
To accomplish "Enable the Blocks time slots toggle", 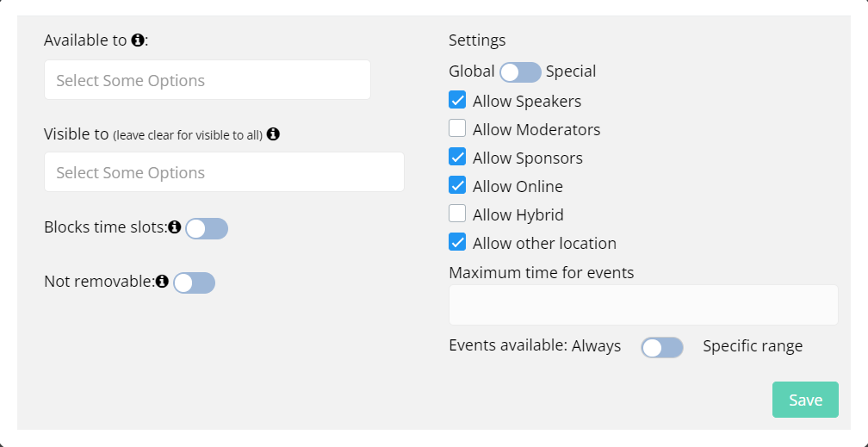I will 207,228.
